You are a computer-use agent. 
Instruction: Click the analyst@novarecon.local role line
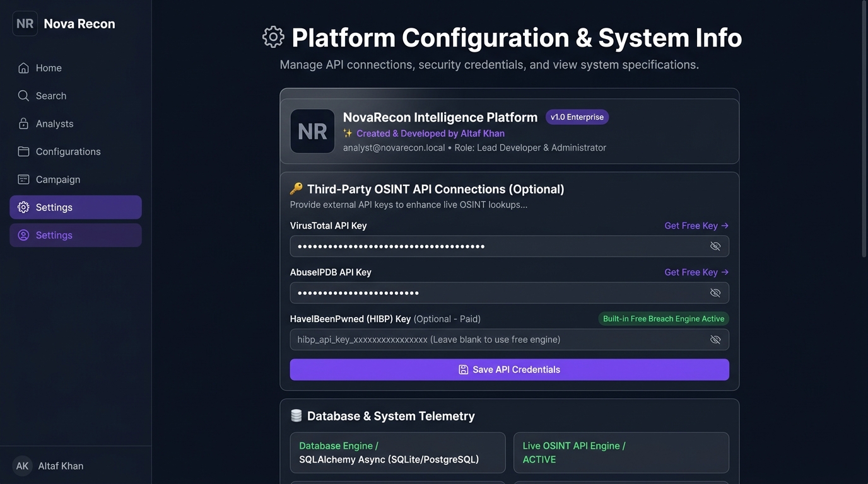point(474,148)
